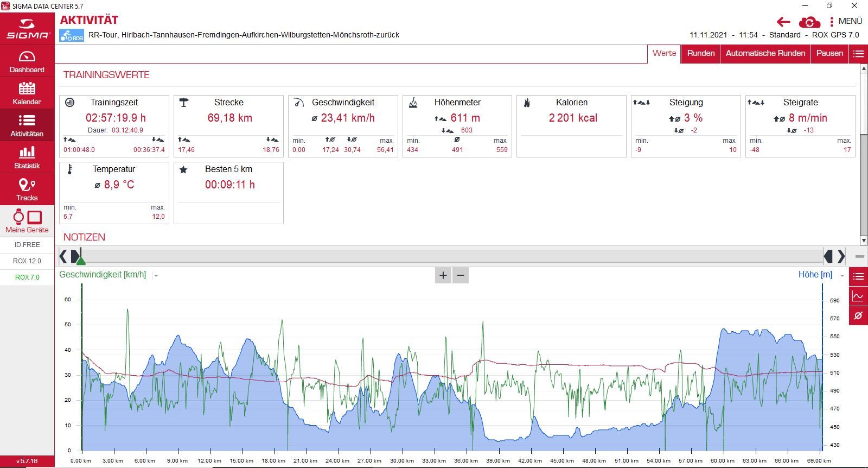Viewport: 868px width, 468px height.
Task: Open the Kalender view
Action: [x=27, y=93]
